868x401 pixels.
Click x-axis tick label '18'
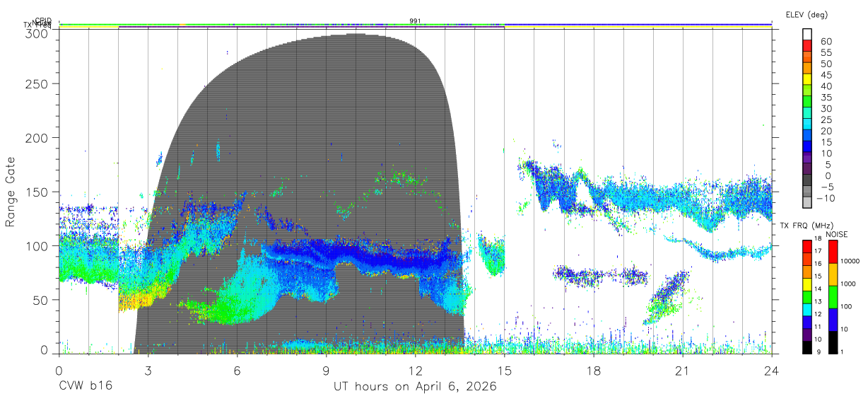[594, 371]
